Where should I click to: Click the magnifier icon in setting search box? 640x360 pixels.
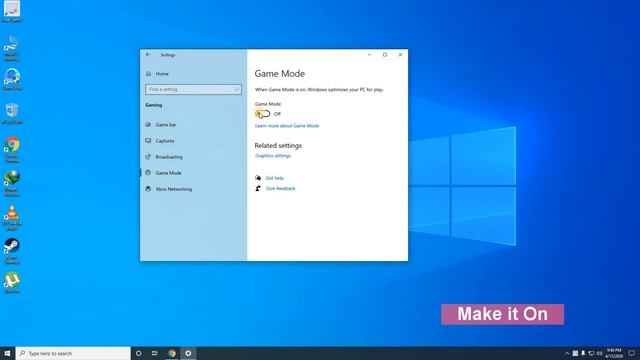point(237,89)
